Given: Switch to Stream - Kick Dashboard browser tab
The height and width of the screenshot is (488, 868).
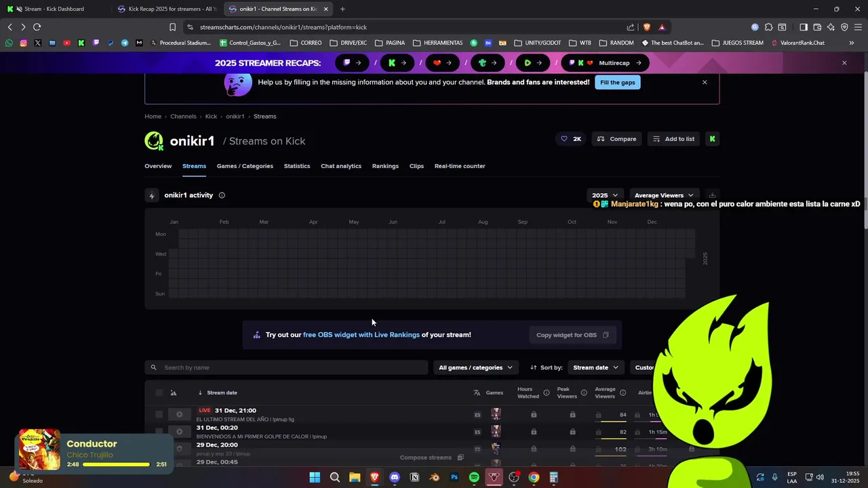Looking at the screenshot, I should [54, 9].
